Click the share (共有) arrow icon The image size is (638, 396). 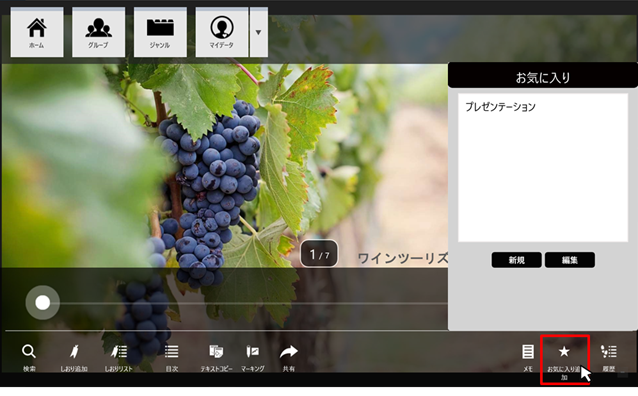[288, 357]
